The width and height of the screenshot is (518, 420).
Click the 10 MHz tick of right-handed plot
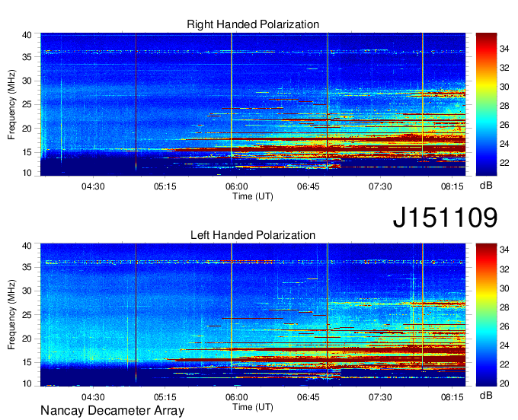click(27, 173)
